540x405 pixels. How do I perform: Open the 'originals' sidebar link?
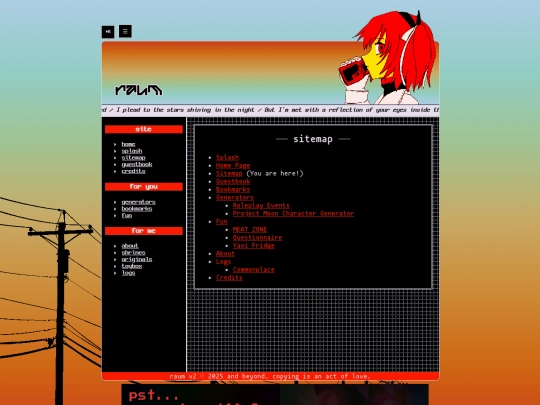[137, 259]
